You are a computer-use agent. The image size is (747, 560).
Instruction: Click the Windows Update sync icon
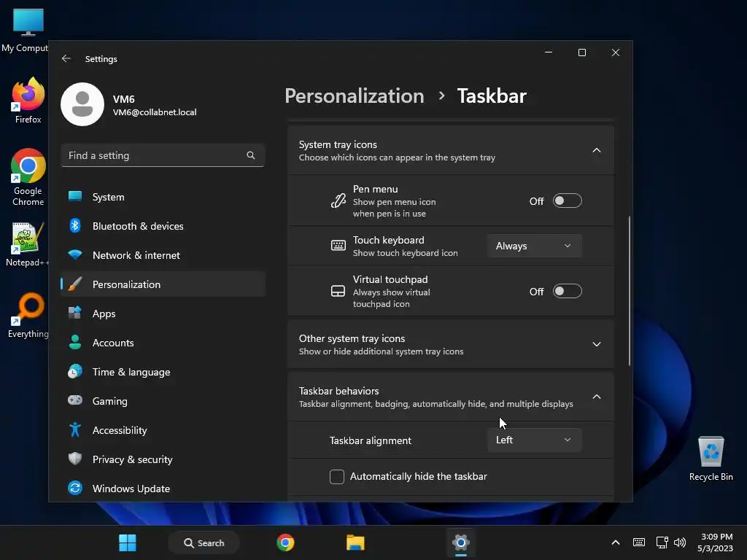[75, 488]
